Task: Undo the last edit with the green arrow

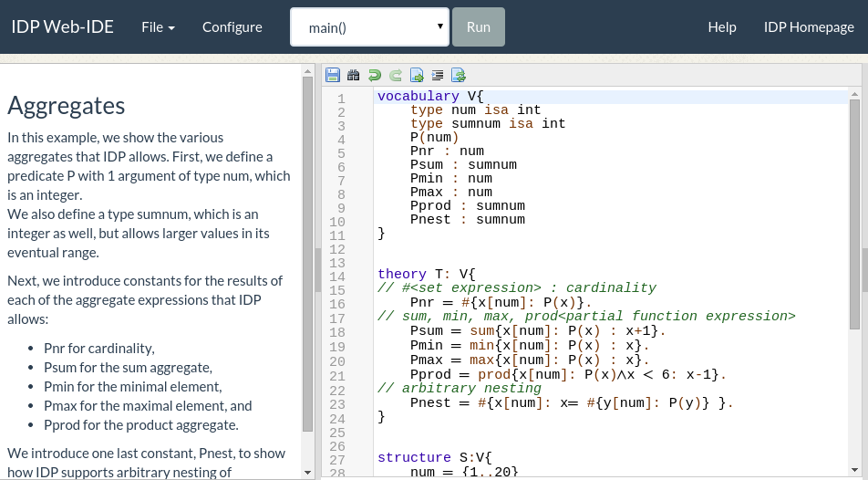Action: point(374,75)
